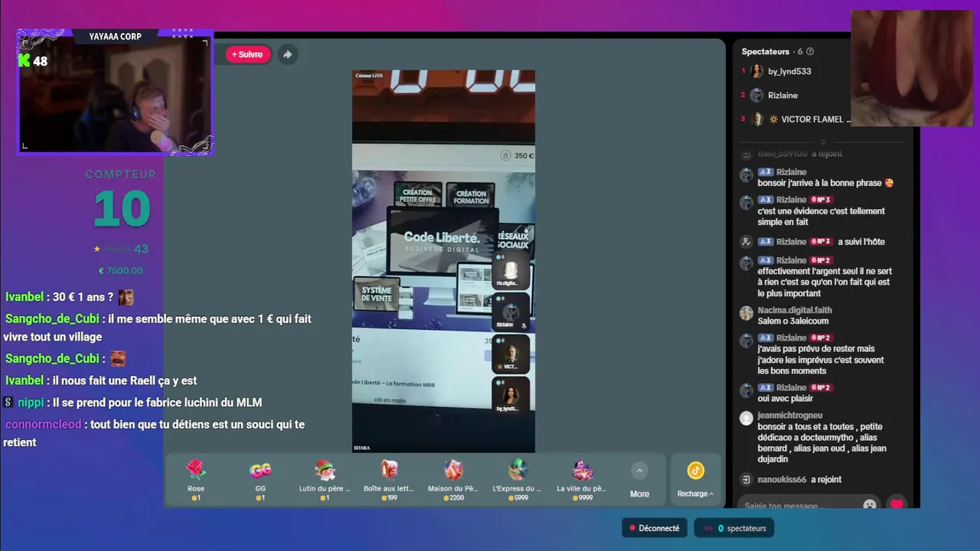Screen dimensions: 980x551
Task: Click the by_lynd5 guest tile in live
Action: point(511,396)
